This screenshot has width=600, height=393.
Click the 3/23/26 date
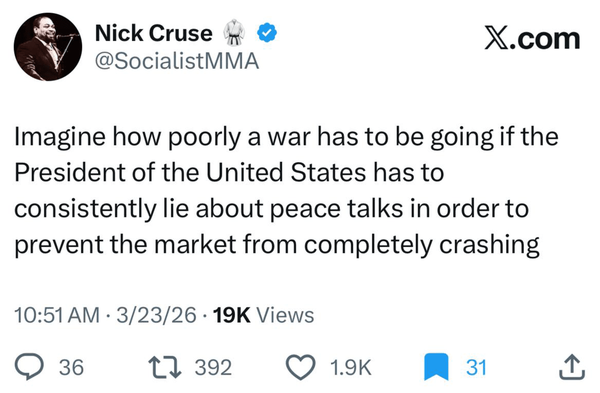[x=157, y=315]
